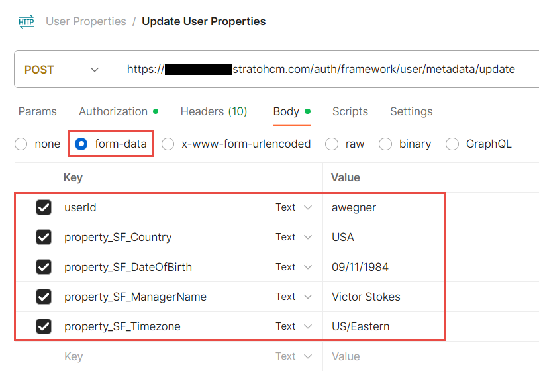
Task: Select the none body type radio
Action: 22,144
